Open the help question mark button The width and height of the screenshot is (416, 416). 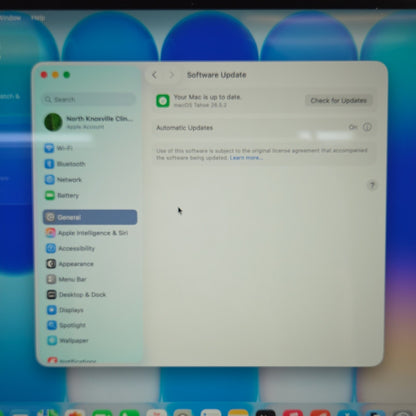pyautogui.click(x=372, y=185)
